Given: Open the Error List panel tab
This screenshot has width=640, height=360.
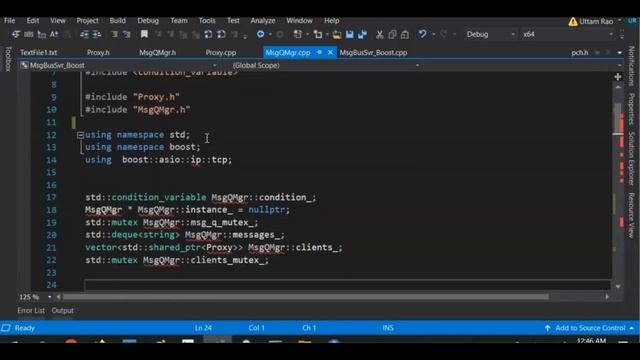Looking at the screenshot, I should click(31, 311).
